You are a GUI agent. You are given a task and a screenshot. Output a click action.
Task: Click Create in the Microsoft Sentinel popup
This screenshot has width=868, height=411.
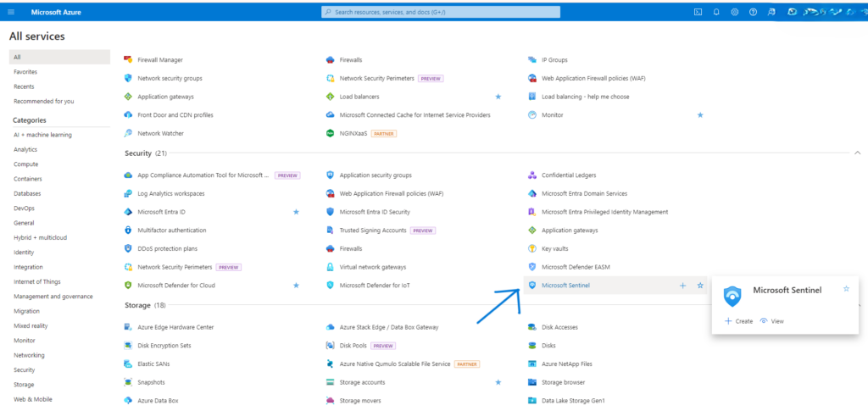click(739, 321)
